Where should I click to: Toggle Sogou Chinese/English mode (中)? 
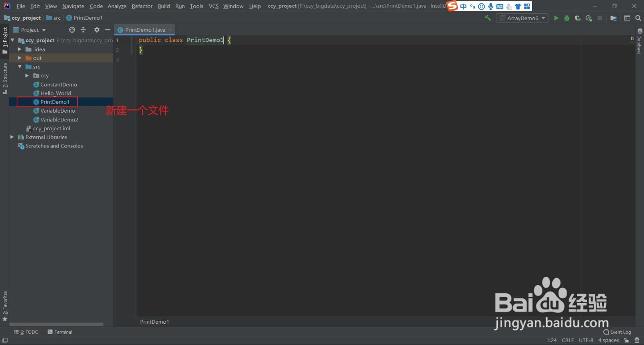(463, 6)
